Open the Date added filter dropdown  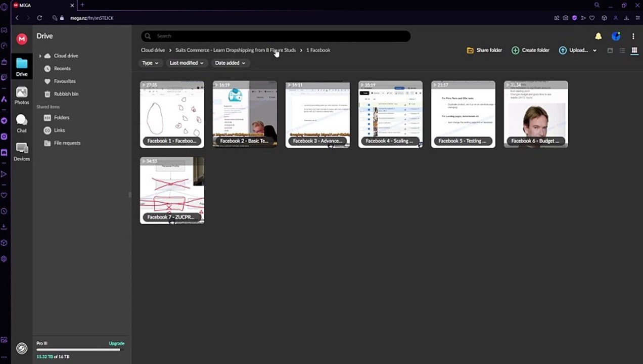tap(230, 63)
